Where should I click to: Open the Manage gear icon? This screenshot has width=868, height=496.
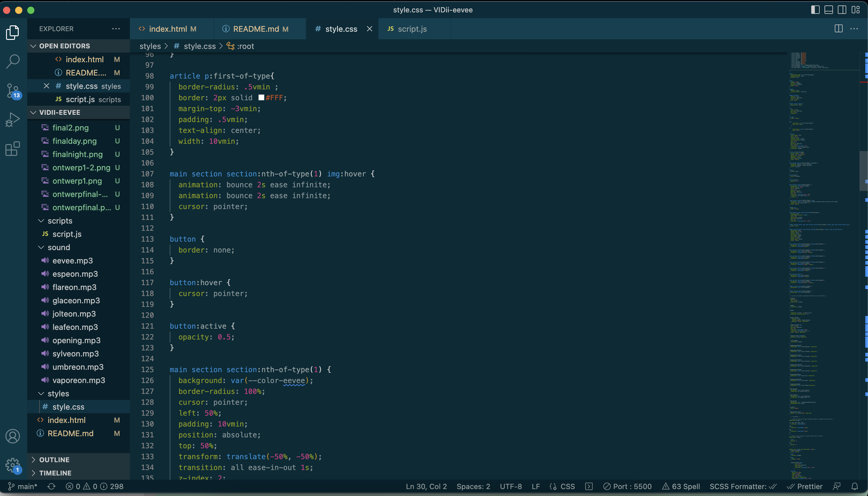click(x=13, y=465)
